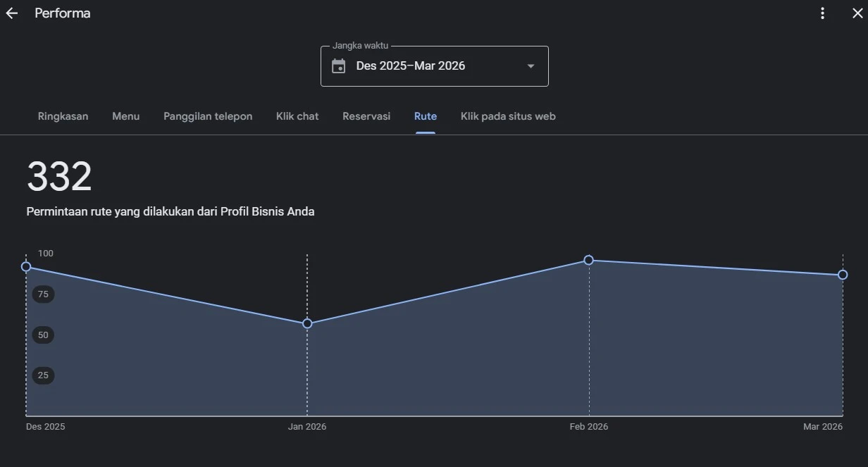Click the Permintaan rute description text
Image resolution: width=868 pixels, height=467 pixels.
[170, 211]
